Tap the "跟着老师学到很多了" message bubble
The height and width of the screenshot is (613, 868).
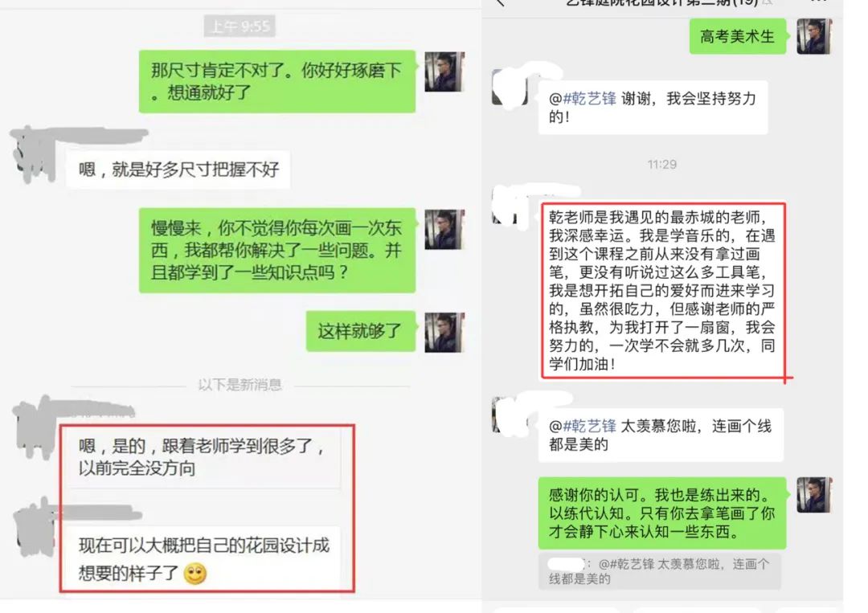pos(203,457)
